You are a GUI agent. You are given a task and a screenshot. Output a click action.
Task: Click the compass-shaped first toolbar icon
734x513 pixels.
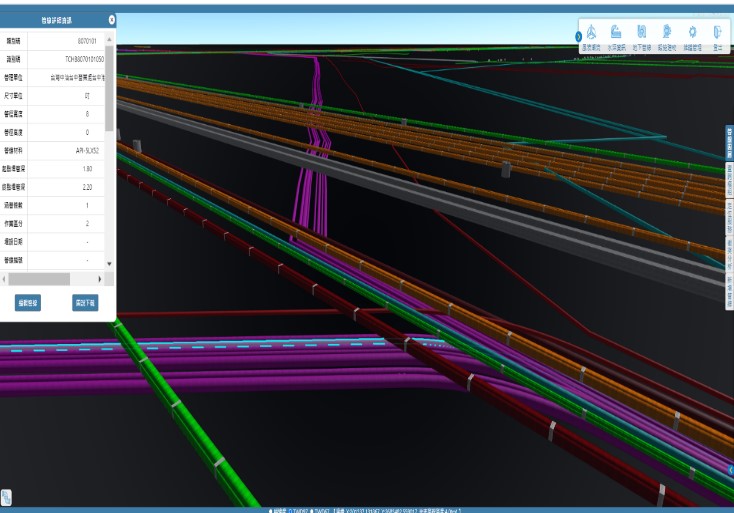pyautogui.click(x=591, y=32)
